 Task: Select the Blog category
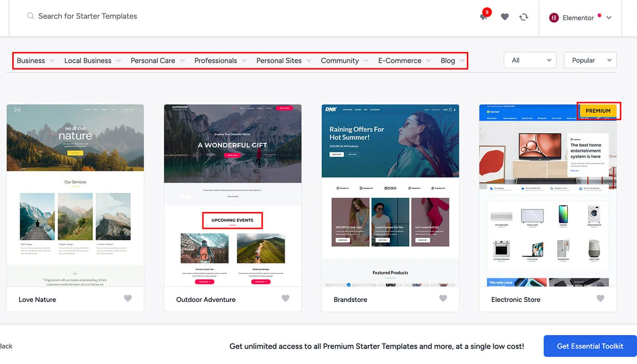tap(448, 61)
